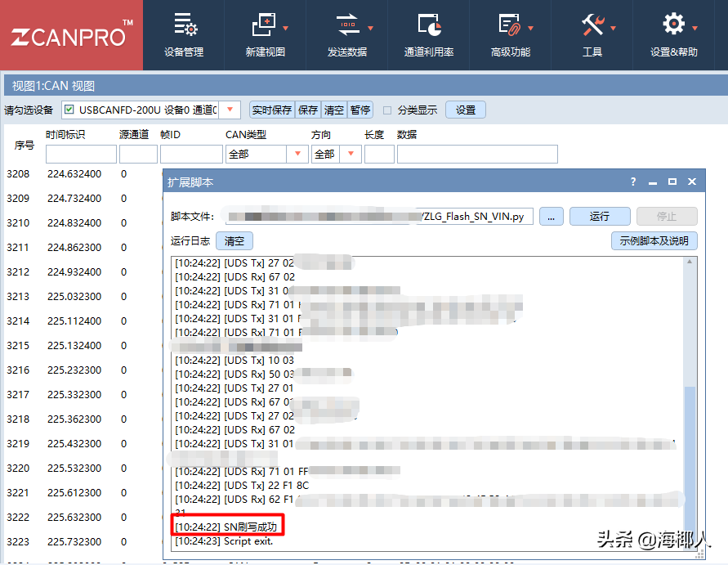The width and height of the screenshot is (728, 565).
Task: Run the ZLG_Flash_SN_VIN.py script with 运行
Action: coord(601,216)
